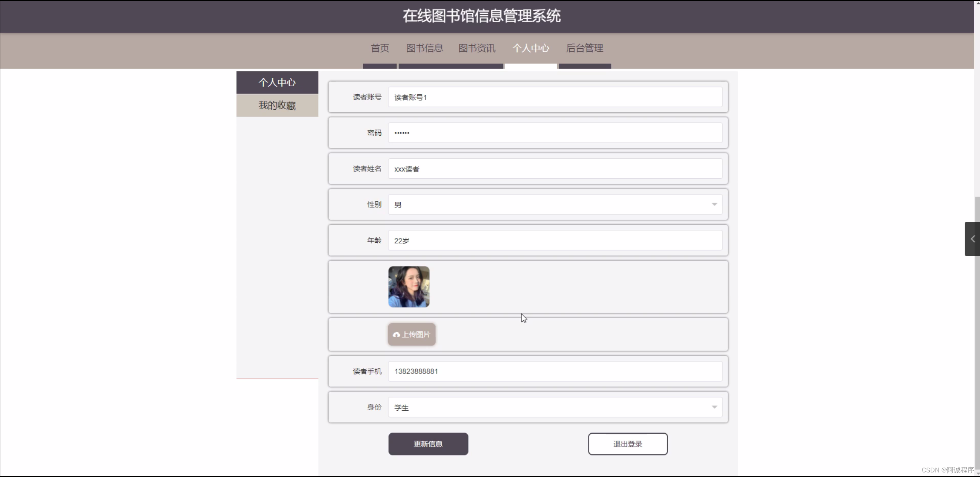
Task: Click the 读者姓名 name input field
Action: click(555, 169)
